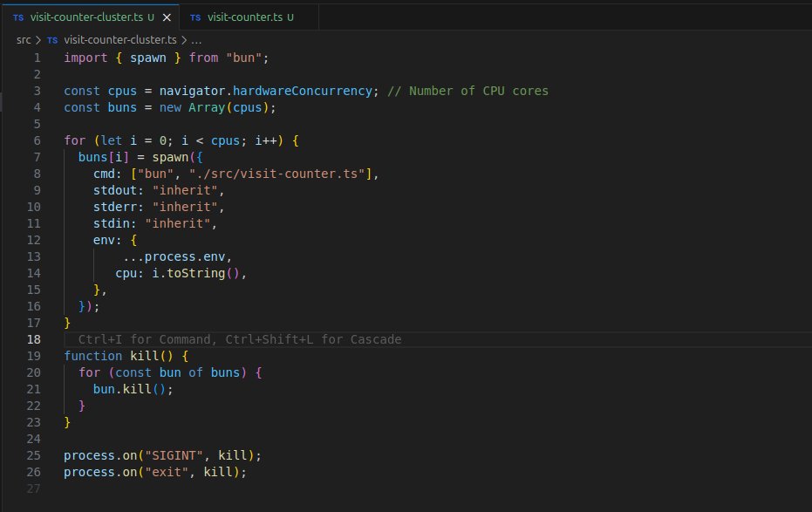Click the '// Number of CPU cores' comment
The height and width of the screenshot is (512, 812).
(468, 91)
